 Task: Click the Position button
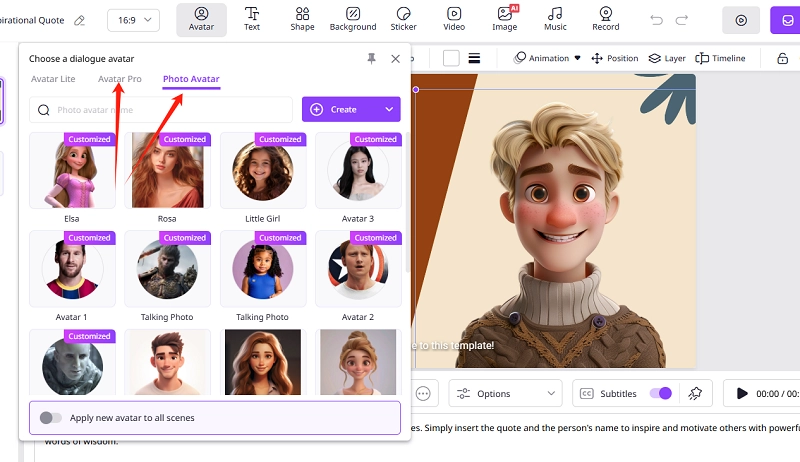(614, 59)
